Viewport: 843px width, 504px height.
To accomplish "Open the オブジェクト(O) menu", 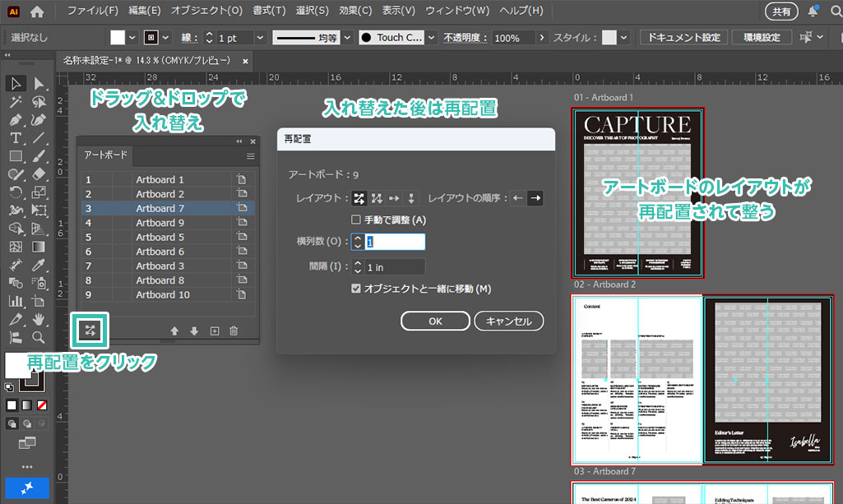I will coord(206,12).
